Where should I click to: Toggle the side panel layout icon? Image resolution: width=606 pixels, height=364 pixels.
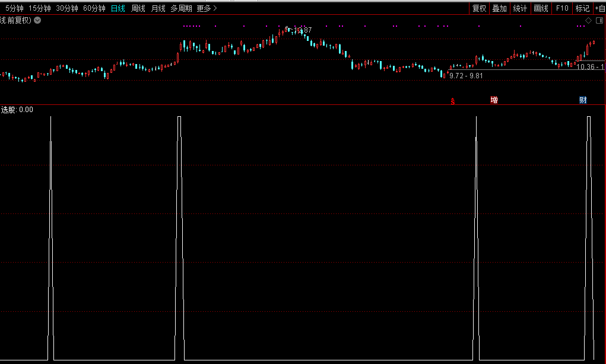[598, 21]
